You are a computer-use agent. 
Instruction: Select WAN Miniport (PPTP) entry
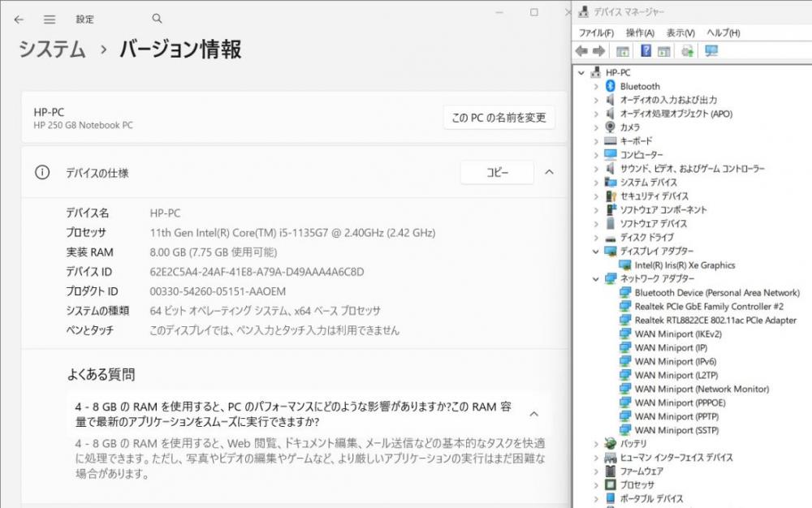676,416
